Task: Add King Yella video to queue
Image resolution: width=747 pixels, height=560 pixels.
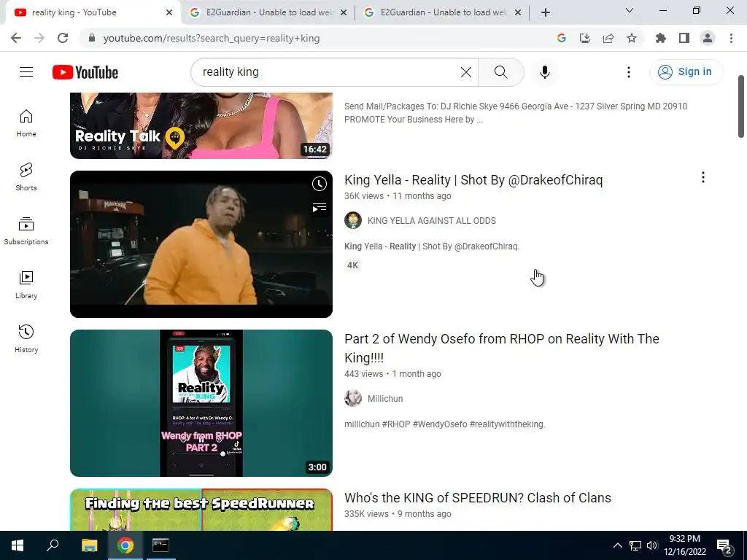Action: [x=320, y=208]
